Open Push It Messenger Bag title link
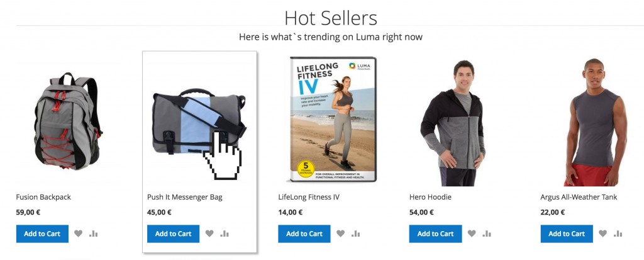 (x=185, y=197)
